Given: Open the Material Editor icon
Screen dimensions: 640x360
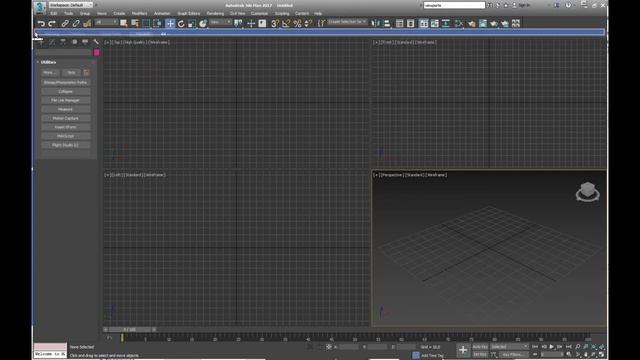Looking at the screenshot, I should (459, 23).
